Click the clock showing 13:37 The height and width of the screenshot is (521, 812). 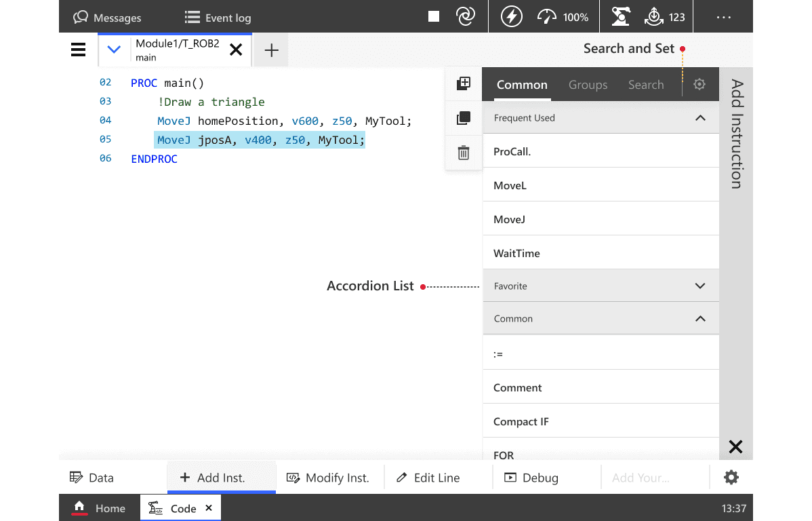[x=733, y=508]
